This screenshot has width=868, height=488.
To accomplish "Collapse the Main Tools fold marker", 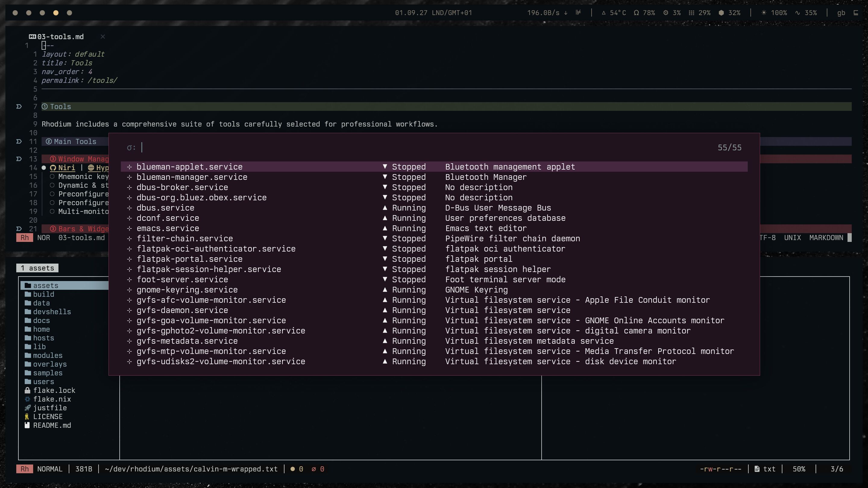I will pyautogui.click(x=19, y=142).
